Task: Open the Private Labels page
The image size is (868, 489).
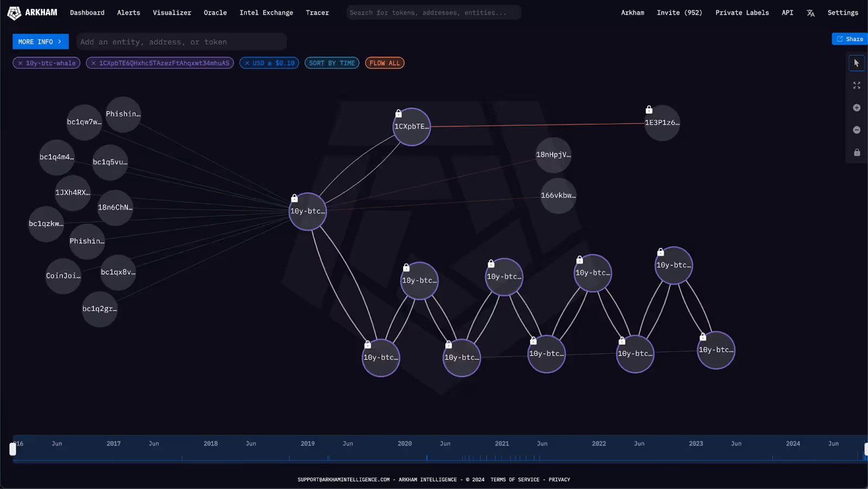Action: [x=742, y=12]
